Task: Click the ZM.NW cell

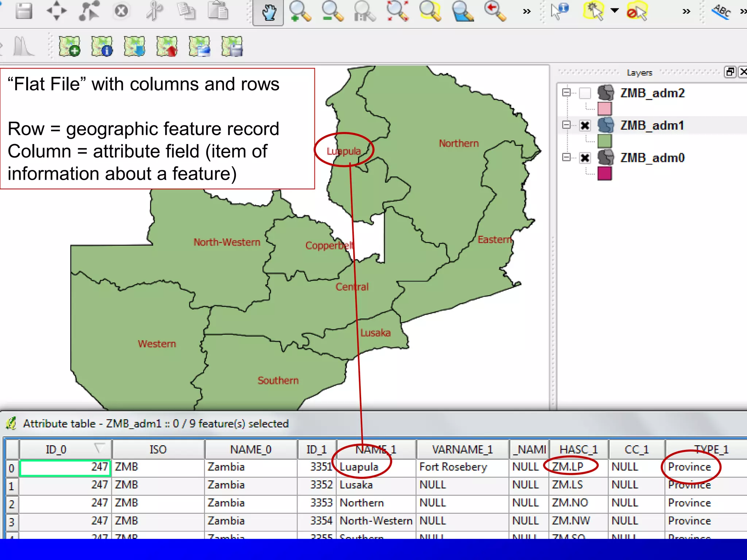Action: click(x=578, y=521)
